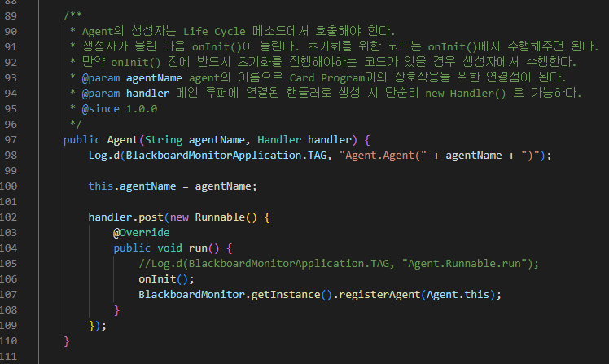Click line number 89 in the gutter
Image resolution: width=609 pixels, height=364 pixels.
point(11,16)
